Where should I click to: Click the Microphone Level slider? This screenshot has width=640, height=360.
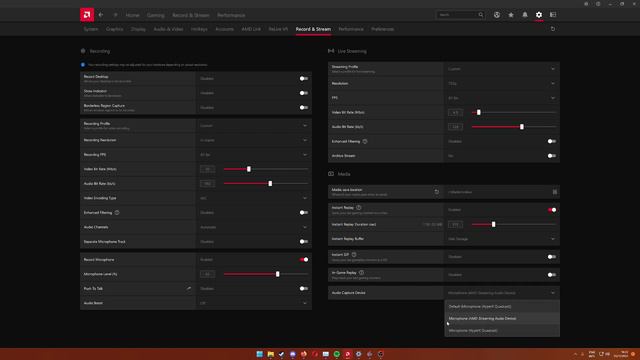click(266, 274)
